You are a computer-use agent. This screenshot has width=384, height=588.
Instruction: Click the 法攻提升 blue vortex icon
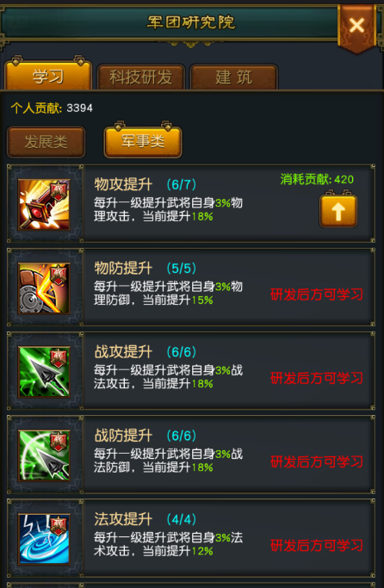(44, 539)
